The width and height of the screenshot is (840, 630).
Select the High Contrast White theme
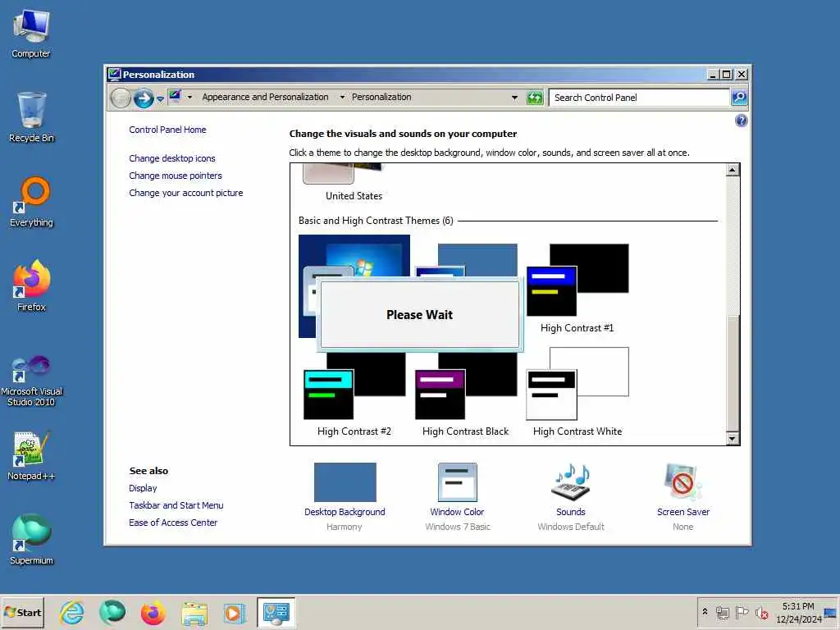tap(577, 393)
